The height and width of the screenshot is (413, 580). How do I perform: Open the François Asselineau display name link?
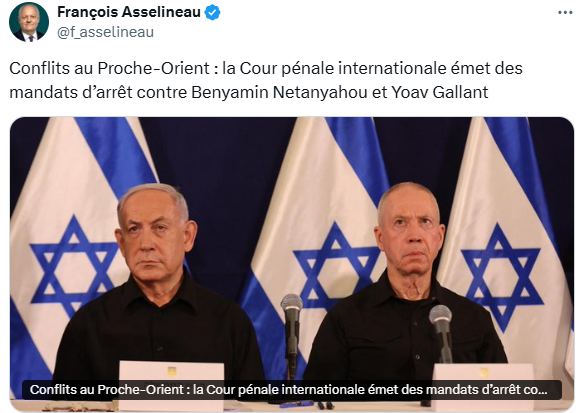point(129,12)
